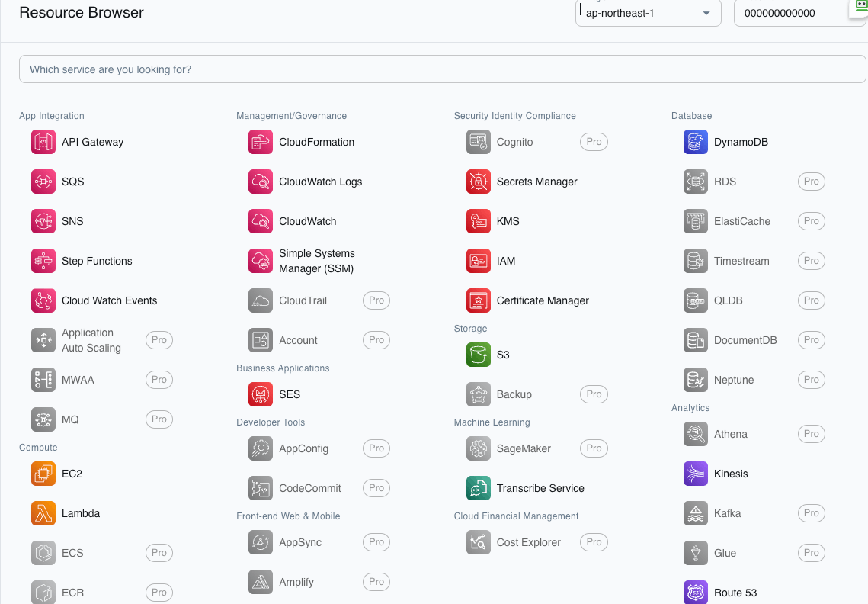The width and height of the screenshot is (868, 604).
Task: Open the CloudWatch service link
Action: 307,221
